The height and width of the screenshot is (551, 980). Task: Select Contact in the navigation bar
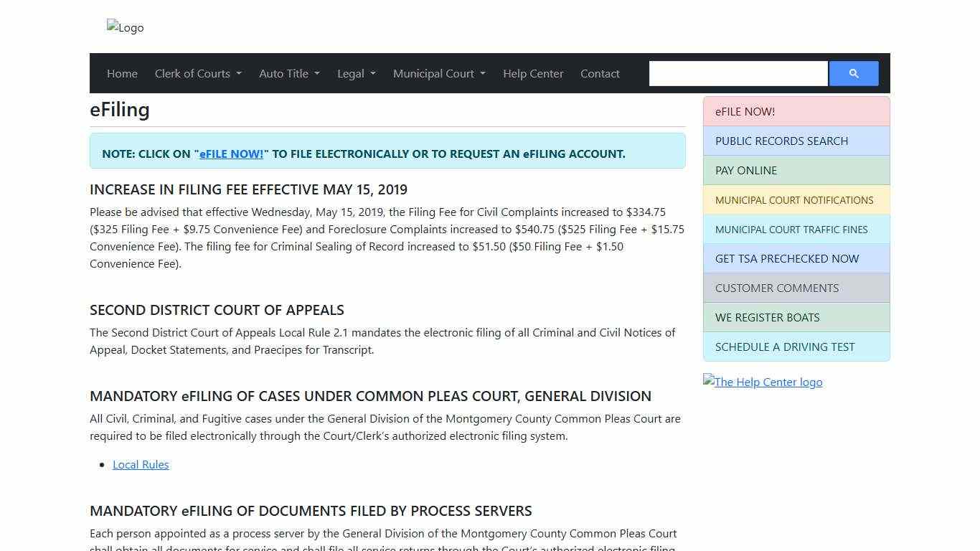pos(600,73)
